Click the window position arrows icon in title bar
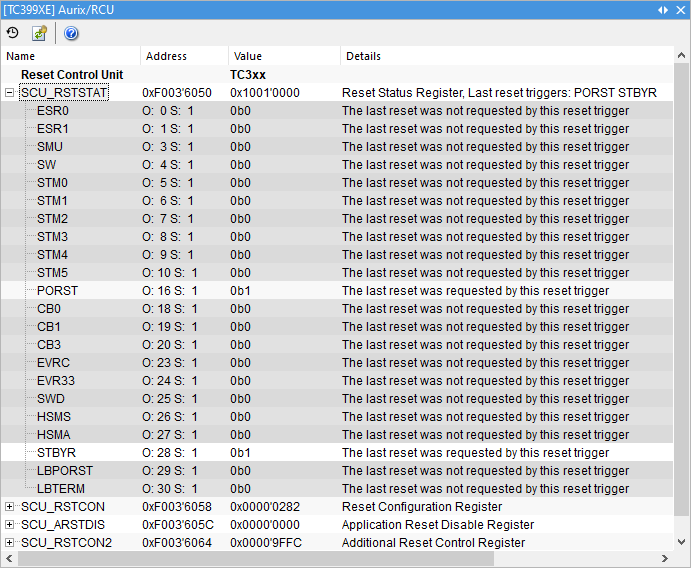691x568 pixels. point(663,9)
